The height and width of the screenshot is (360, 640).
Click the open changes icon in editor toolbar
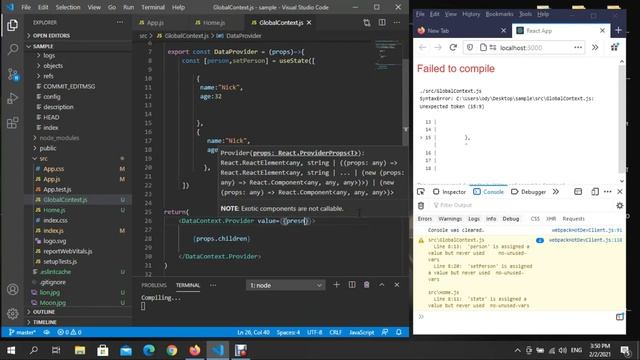pos(367,22)
